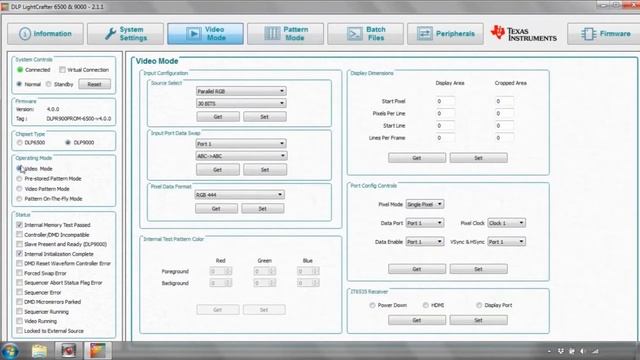Click the DLP LightCrafter taskbar icon
This screenshot has height=360, width=640.
click(98, 351)
